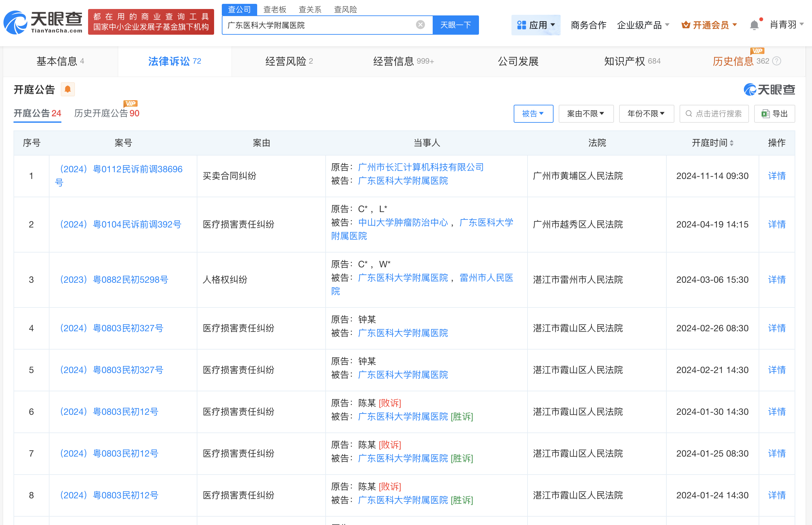The image size is (812, 525).
Task: Open the 年份不限 dropdown
Action: 646,114
